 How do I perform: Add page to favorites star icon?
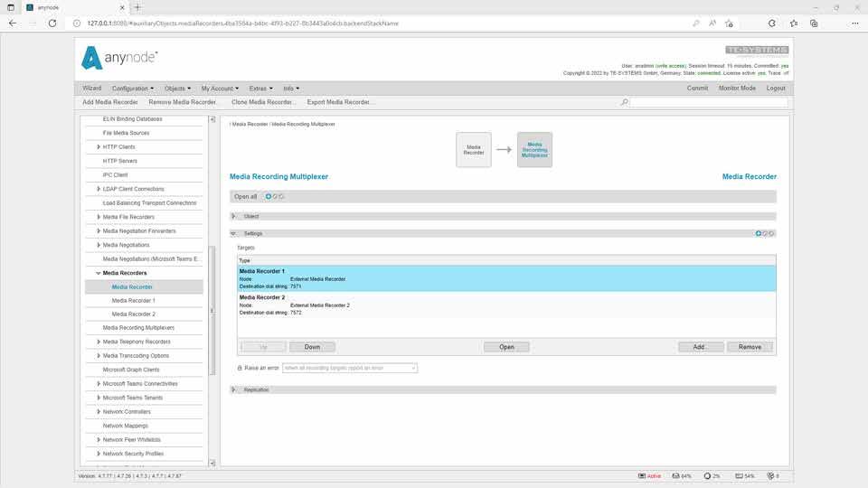(x=729, y=23)
